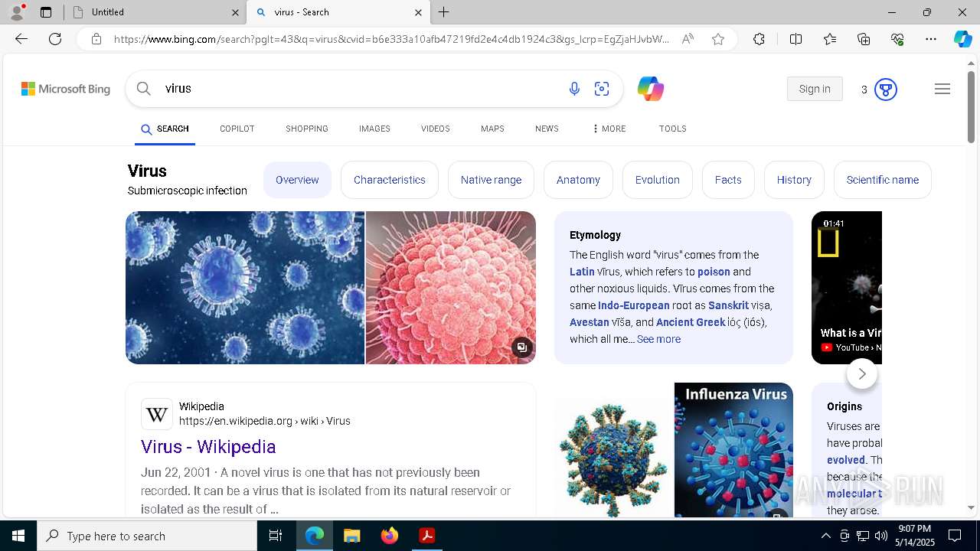Screen dimensions: 980x551
Task: Select the Overview chip
Action: [297, 180]
